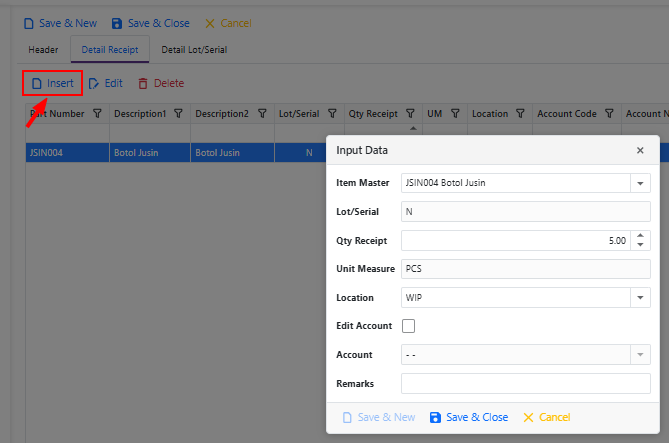Click dialog Cancel button

tap(547, 417)
